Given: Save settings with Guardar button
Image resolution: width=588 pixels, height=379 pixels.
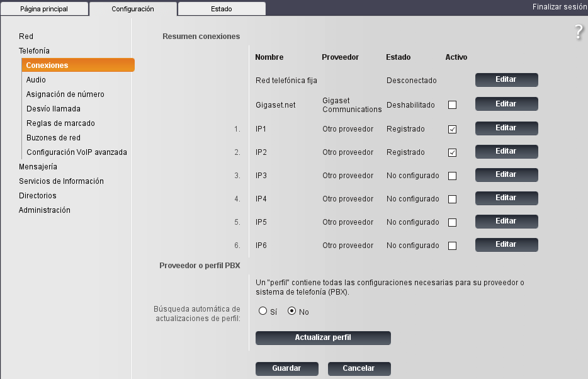Looking at the screenshot, I should 286,369.
